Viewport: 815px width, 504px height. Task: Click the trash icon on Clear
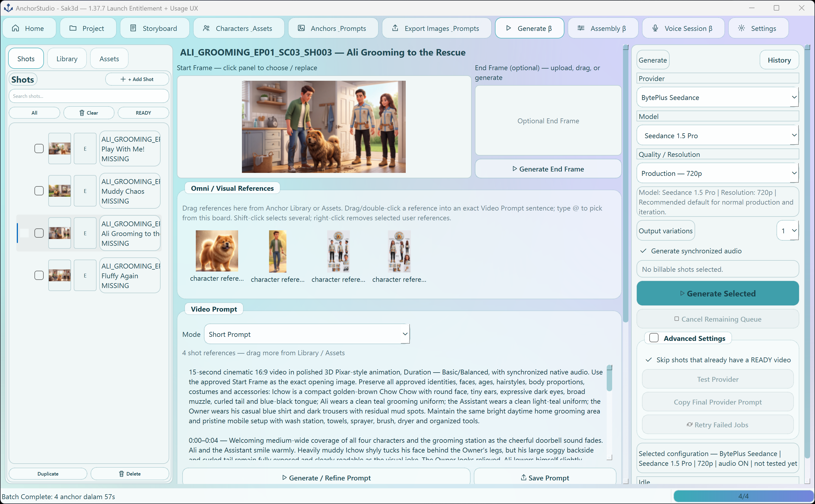point(82,113)
